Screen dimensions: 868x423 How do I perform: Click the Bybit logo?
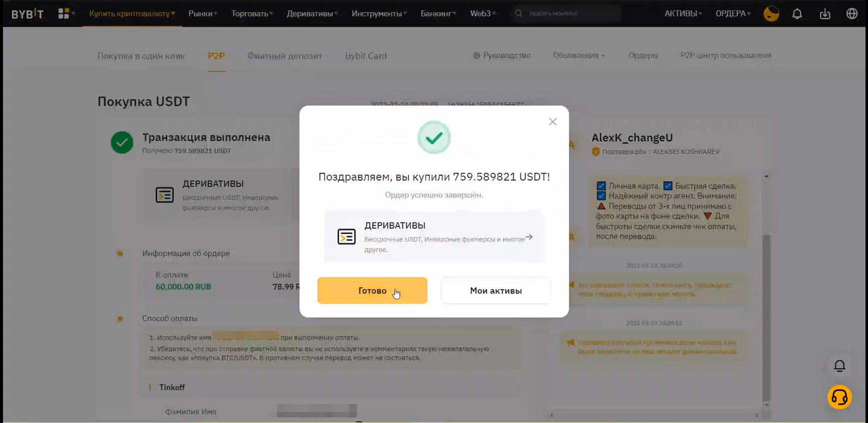pyautogui.click(x=27, y=13)
